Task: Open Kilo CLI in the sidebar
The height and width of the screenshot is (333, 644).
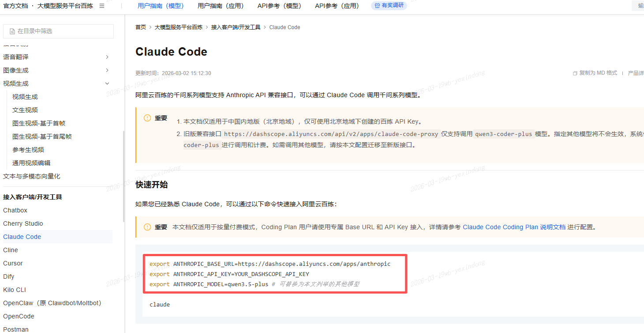Action: coord(15,290)
